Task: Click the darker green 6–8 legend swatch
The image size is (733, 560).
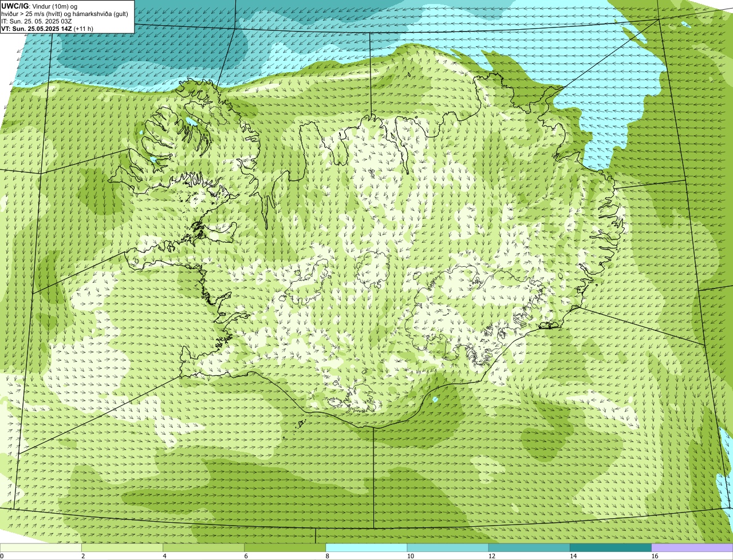Action: click(x=285, y=548)
